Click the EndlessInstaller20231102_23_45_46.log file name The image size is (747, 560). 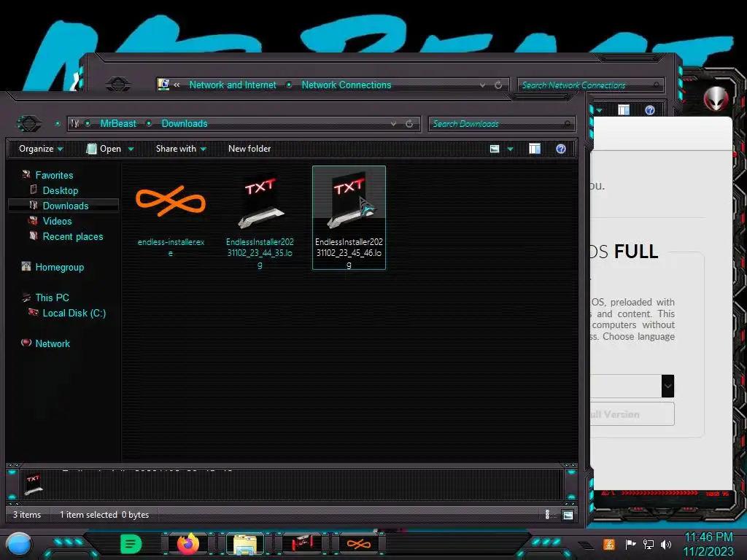(x=349, y=253)
